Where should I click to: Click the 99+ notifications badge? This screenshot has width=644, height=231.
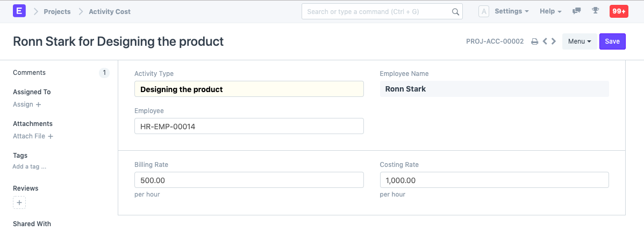619,11
